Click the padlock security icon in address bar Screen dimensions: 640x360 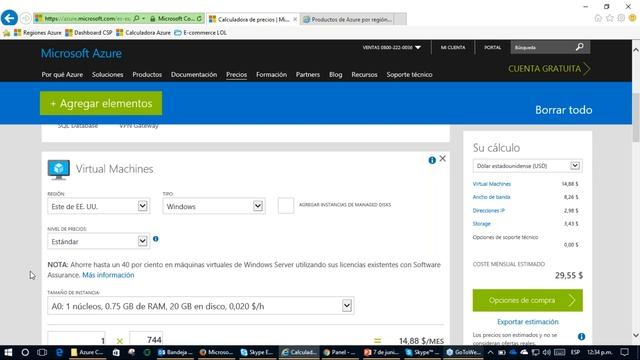click(x=153, y=19)
